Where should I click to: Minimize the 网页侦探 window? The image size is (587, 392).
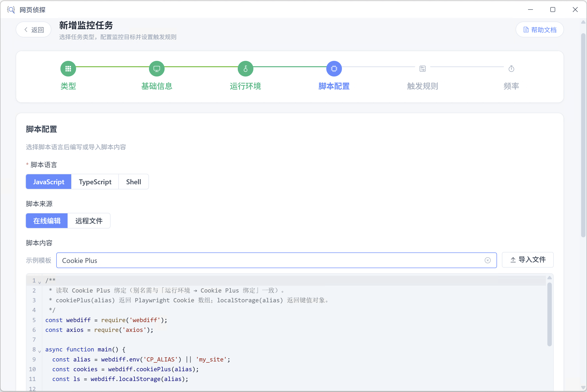coord(531,10)
